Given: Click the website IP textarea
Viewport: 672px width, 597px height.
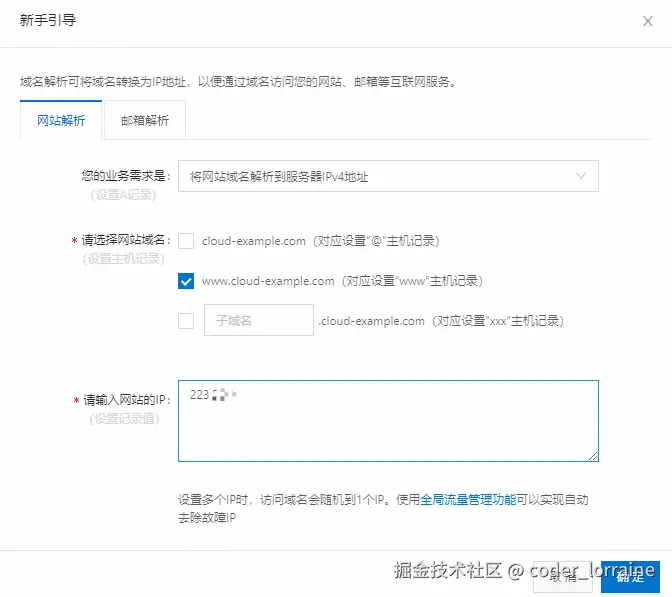Looking at the screenshot, I should [388, 421].
